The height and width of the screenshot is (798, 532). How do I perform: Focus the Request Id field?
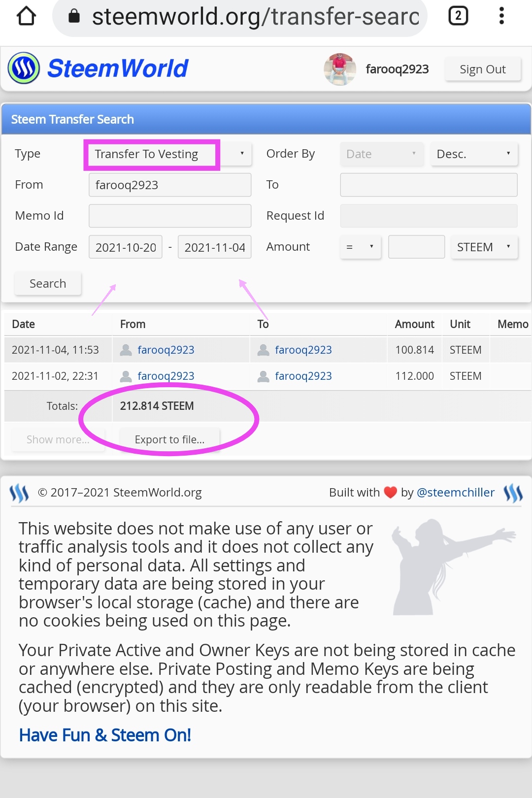point(429,216)
